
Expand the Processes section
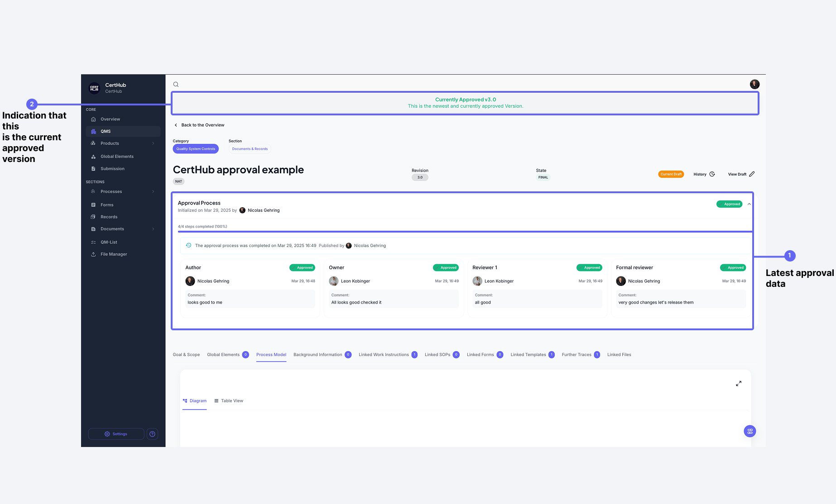[153, 192]
